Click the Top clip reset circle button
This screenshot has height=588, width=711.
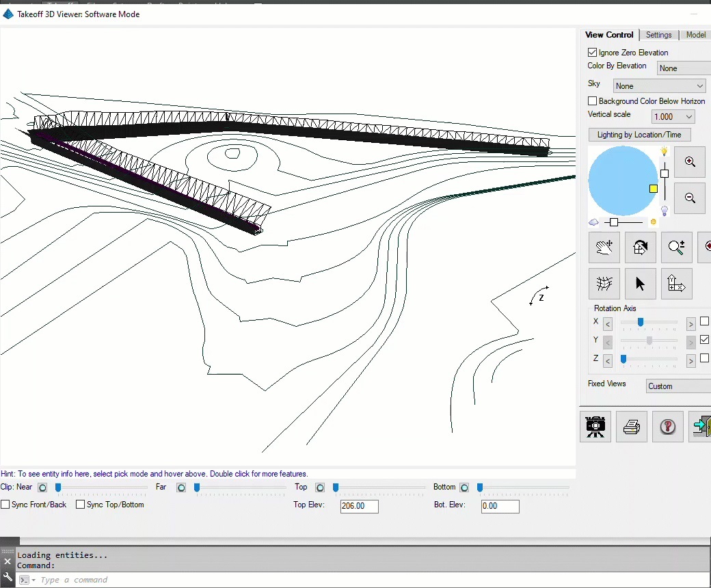tap(320, 487)
